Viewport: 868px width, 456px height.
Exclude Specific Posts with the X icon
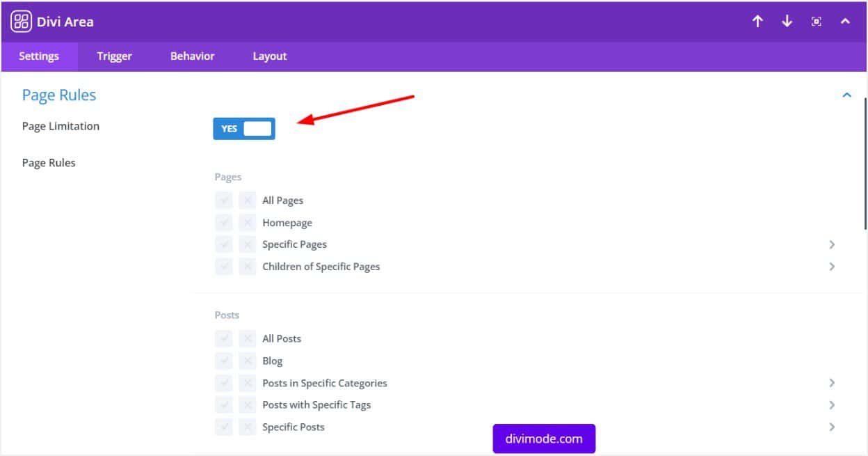248,427
